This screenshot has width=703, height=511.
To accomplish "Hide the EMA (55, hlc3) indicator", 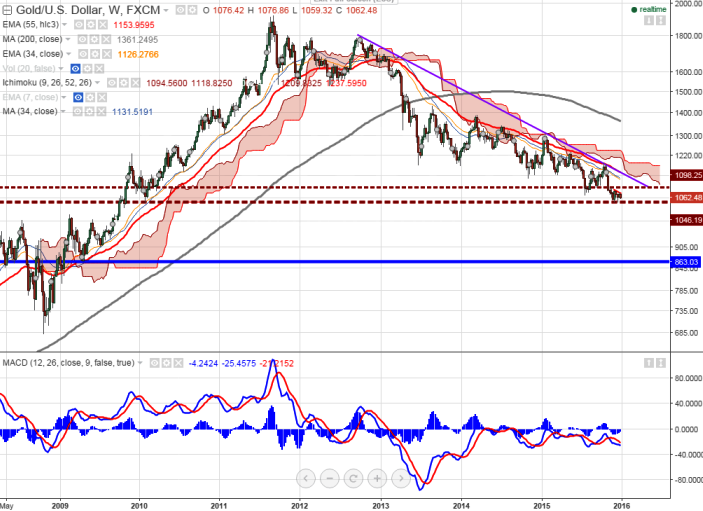I will [79, 25].
